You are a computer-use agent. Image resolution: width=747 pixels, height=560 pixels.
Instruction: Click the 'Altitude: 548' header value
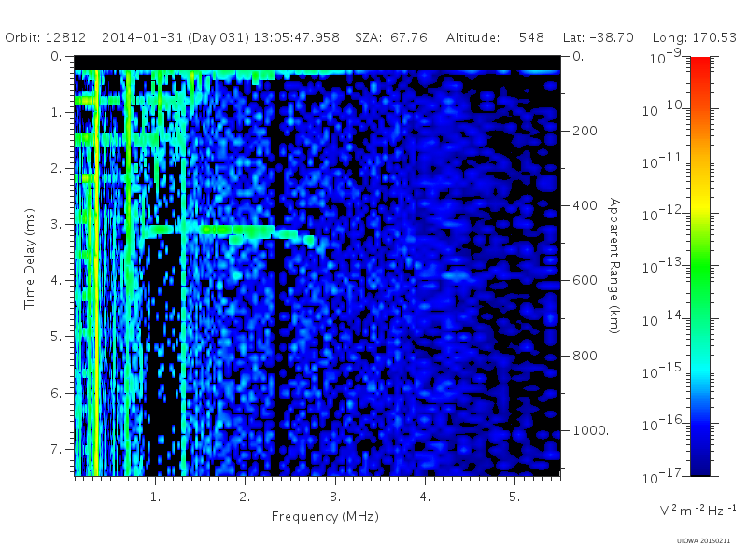tap(495, 37)
